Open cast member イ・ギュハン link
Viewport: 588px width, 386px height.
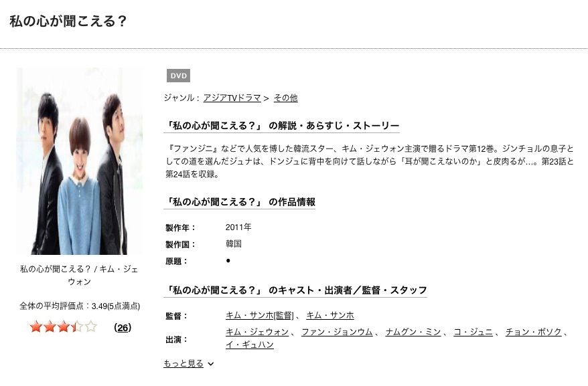pyautogui.click(x=250, y=345)
